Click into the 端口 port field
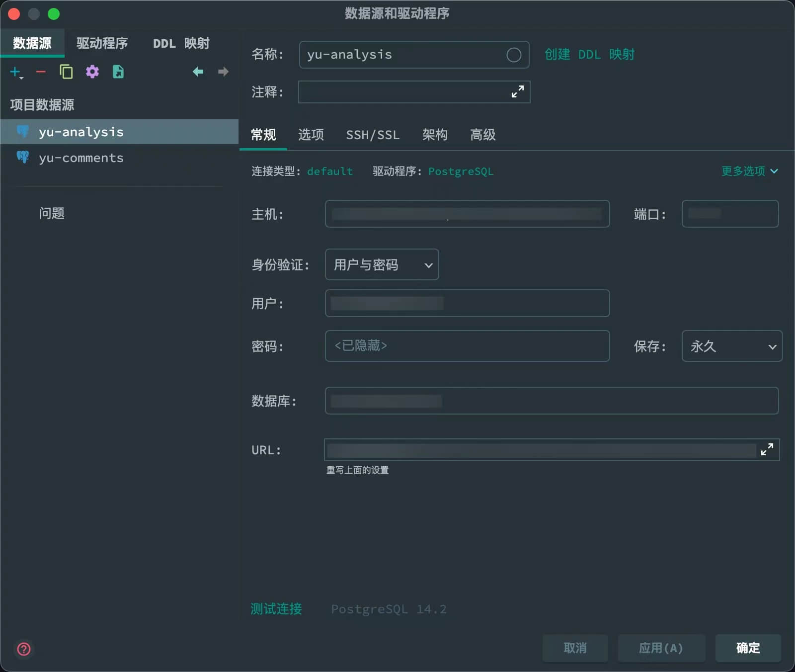This screenshot has height=672, width=795. [730, 214]
